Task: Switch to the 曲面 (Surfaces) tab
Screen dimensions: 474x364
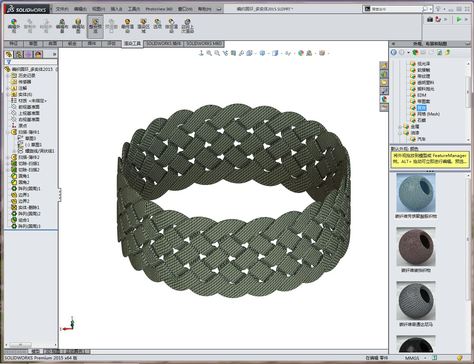Action: tap(53, 44)
